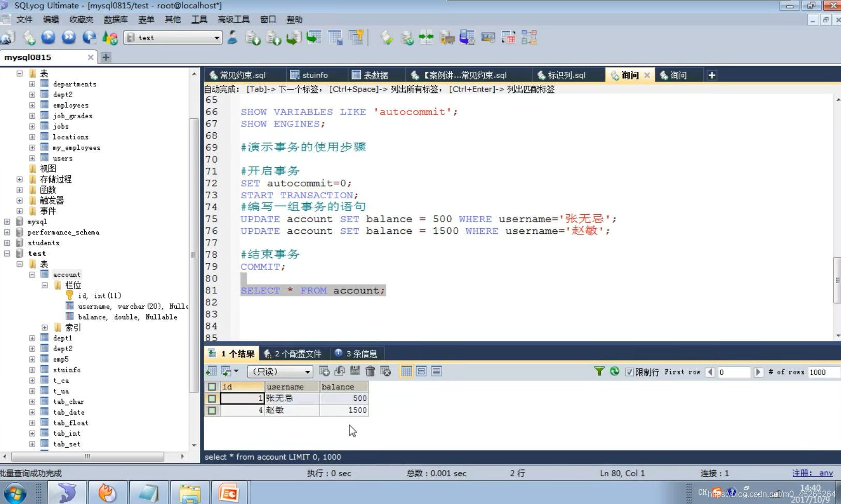
Task: Add a new connection tab beside mysql0815
Action: pyautogui.click(x=106, y=57)
